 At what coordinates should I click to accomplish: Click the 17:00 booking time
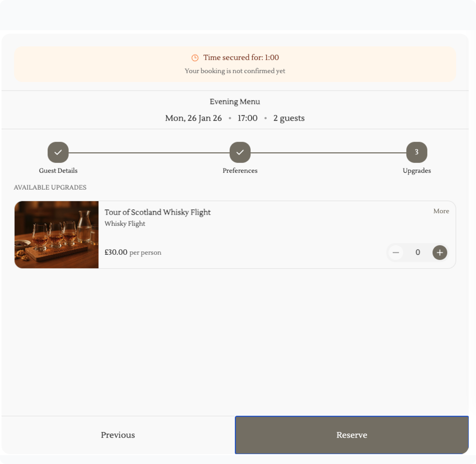(247, 118)
